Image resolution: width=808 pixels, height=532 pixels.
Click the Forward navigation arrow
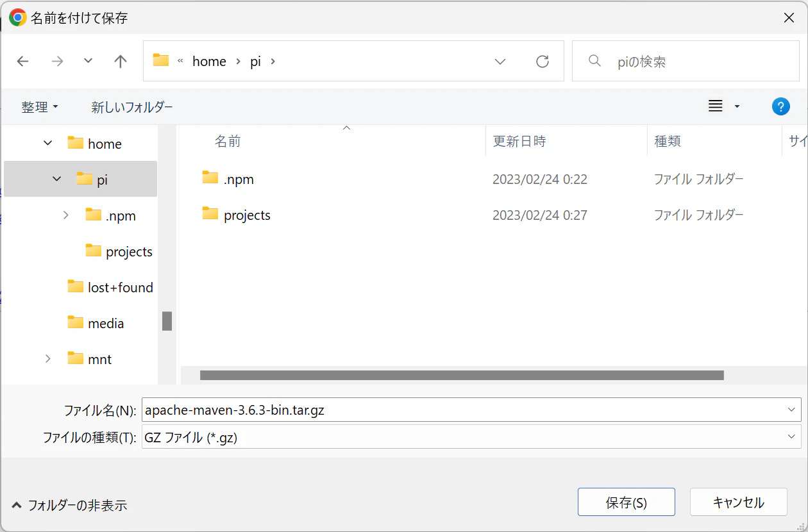(57, 61)
